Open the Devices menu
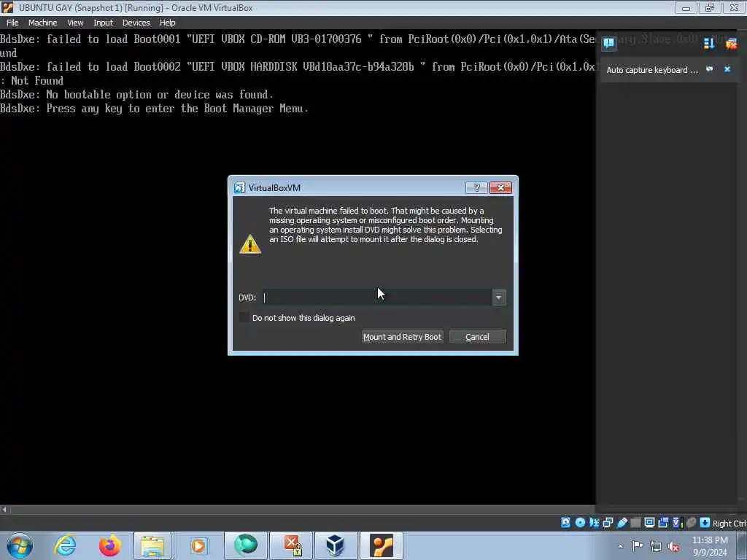Viewport: 747px width, 560px height. click(x=136, y=23)
